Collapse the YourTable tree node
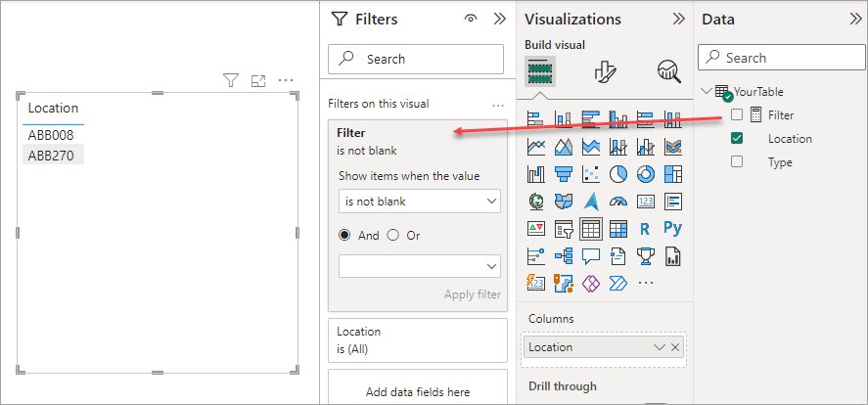868x405 pixels. click(x=706, y=91)
